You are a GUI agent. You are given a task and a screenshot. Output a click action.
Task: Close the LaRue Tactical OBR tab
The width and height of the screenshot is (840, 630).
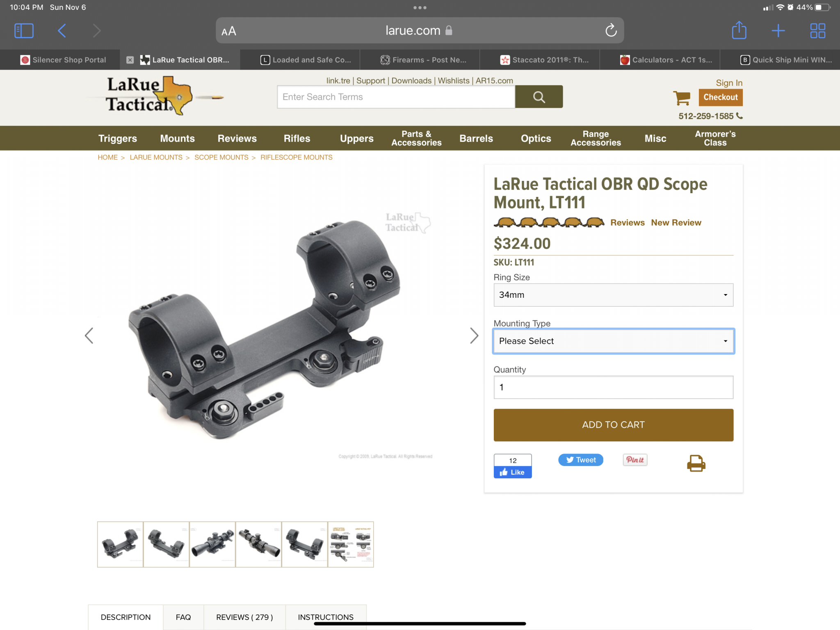point(130,60)
